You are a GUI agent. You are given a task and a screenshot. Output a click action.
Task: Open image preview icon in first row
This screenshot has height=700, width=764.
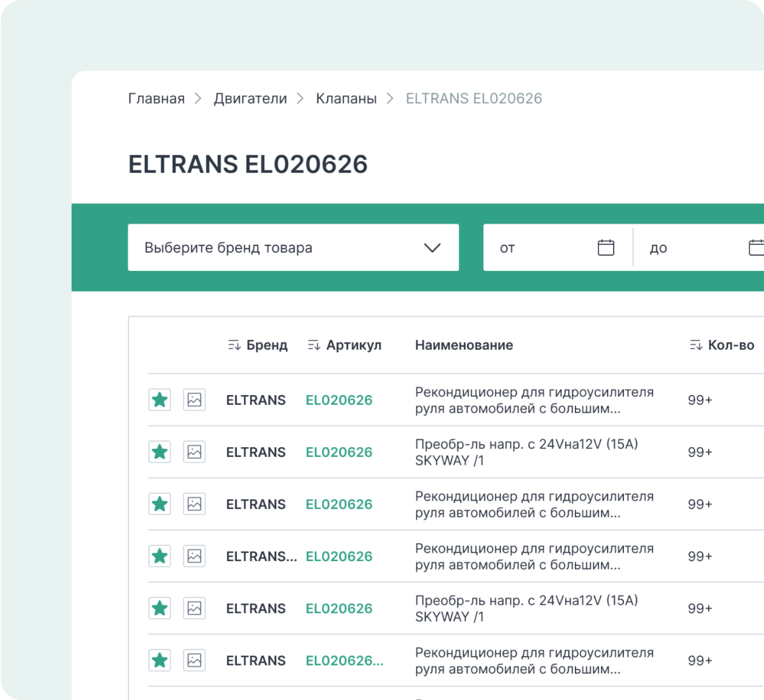click(194, 400)
